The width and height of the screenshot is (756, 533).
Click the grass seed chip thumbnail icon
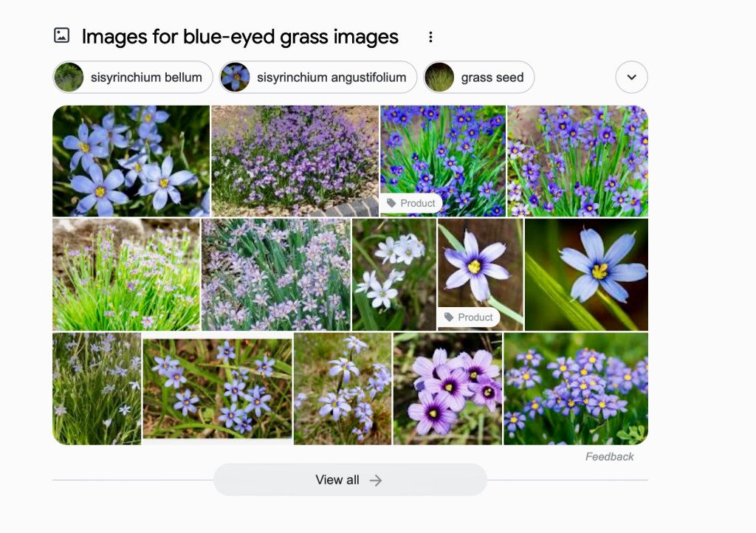coord(439,77)
